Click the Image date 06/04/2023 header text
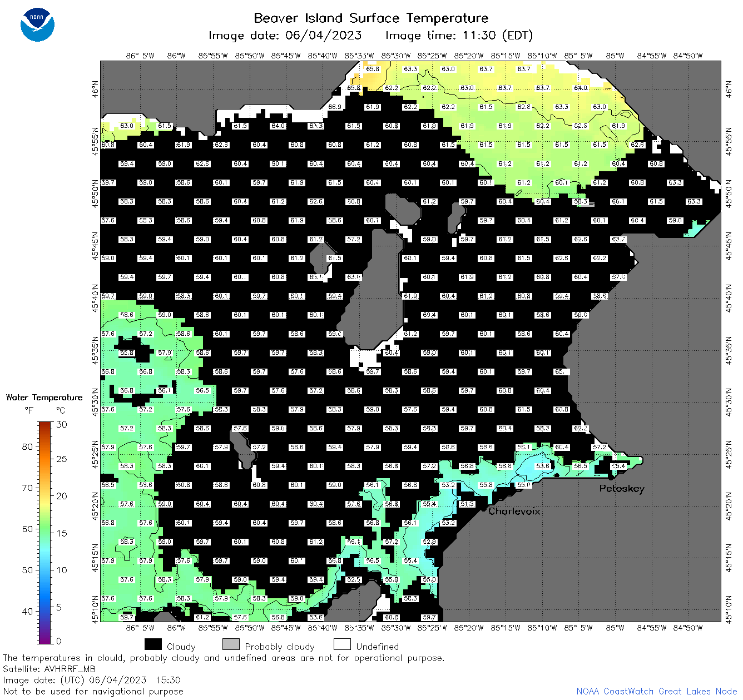The width and height of the screenshot is (743, 700). tap(285, 36)
